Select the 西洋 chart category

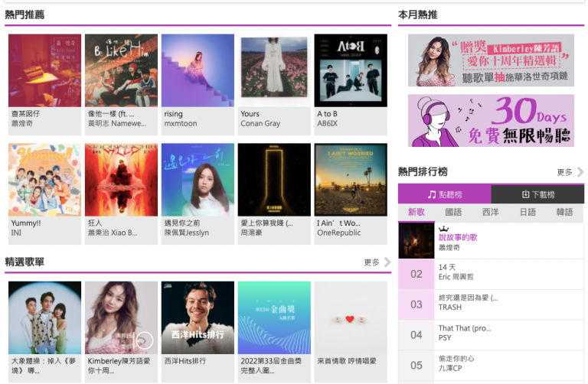click(491, 213)
